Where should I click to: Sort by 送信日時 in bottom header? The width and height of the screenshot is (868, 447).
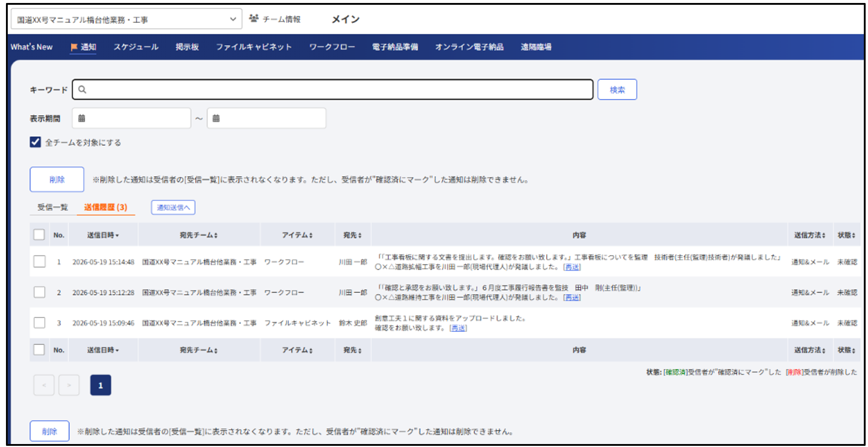103,350
